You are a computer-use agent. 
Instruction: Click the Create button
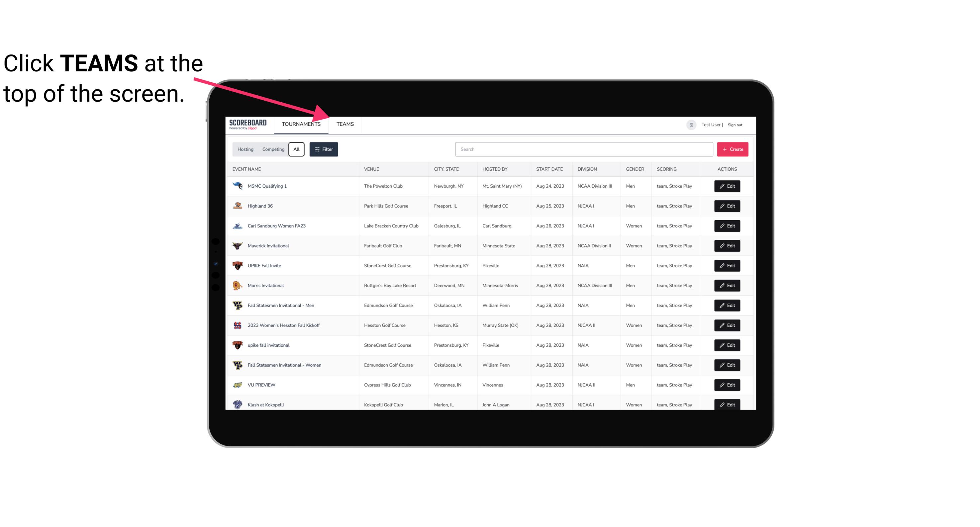(x=733, y=149)
